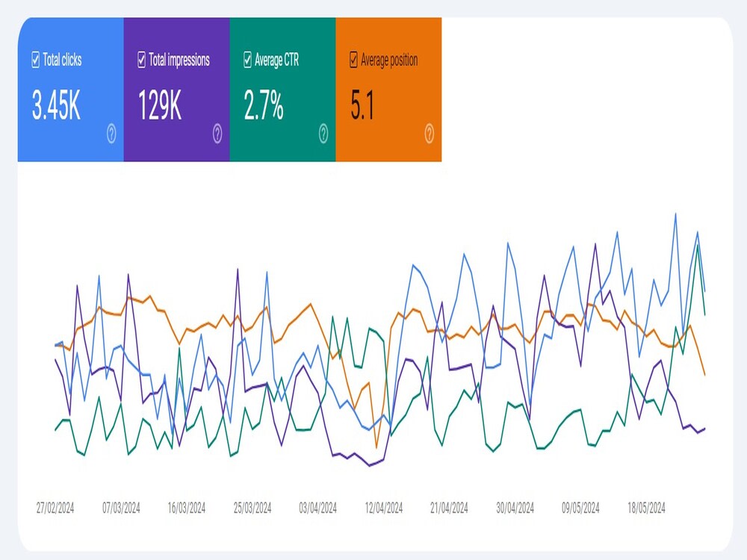Click the 12/04/2024 axis date

click(383, 508)
